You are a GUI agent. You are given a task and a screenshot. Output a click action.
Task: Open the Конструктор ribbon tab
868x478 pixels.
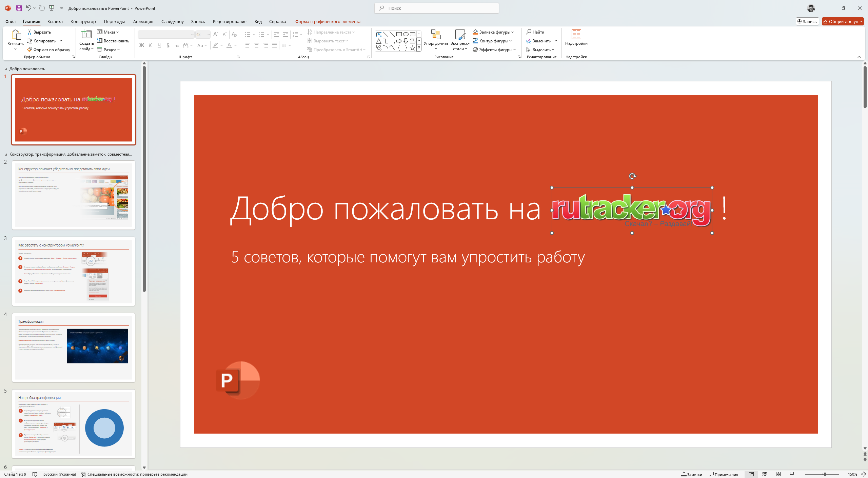pos(83,21)
